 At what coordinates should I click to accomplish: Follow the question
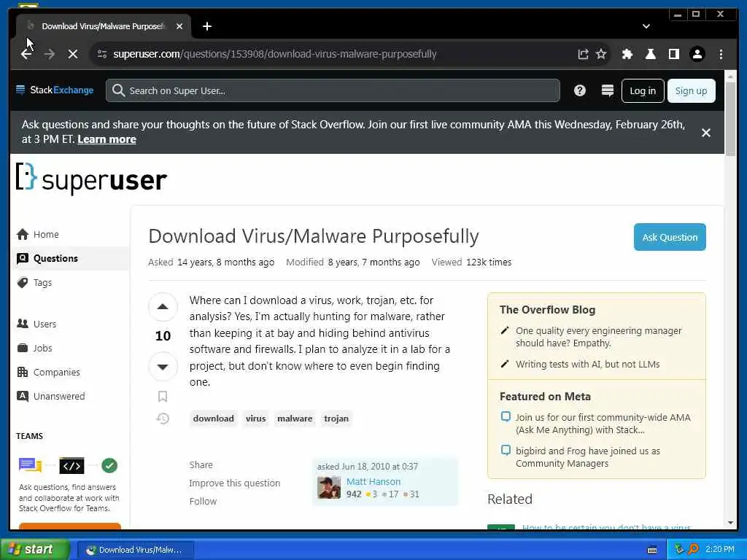(203, 501)
